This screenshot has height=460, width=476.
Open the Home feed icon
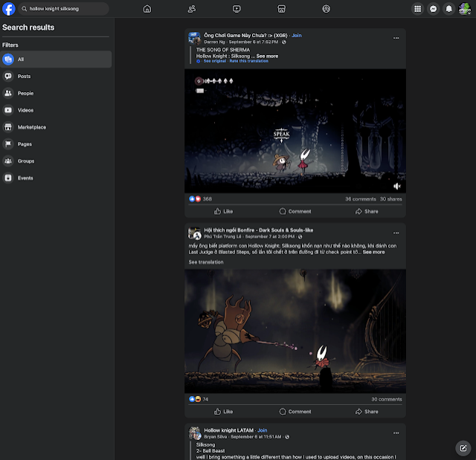(x=147, y=9)
